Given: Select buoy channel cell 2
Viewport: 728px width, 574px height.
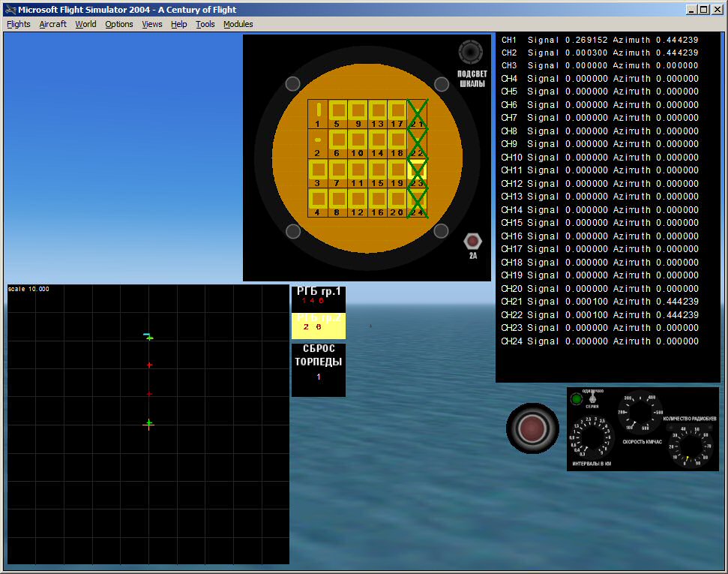Looking at the screenshot, I should point(318,143).
